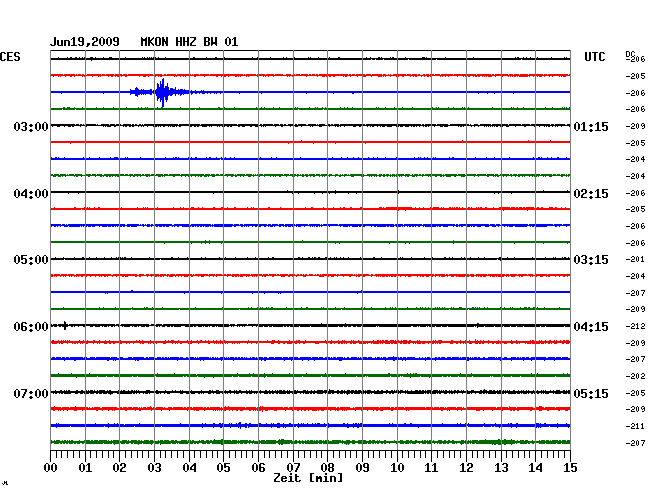Image resolution: width=650 pixels, height=494 pixels.
Task: Click the date label Jun19,2009
Action: click(85, 42)
